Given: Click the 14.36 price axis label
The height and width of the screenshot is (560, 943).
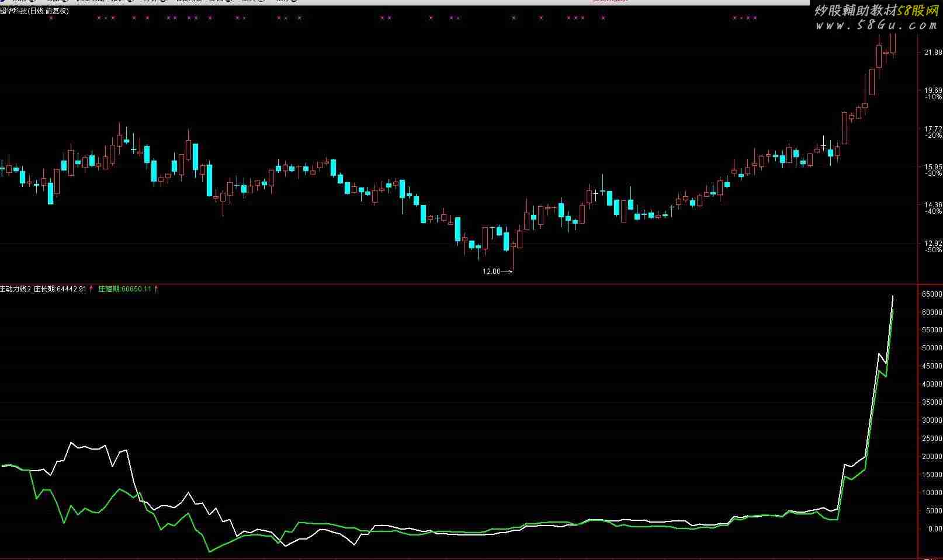Looking at the screenshot, I should (933, 205).
